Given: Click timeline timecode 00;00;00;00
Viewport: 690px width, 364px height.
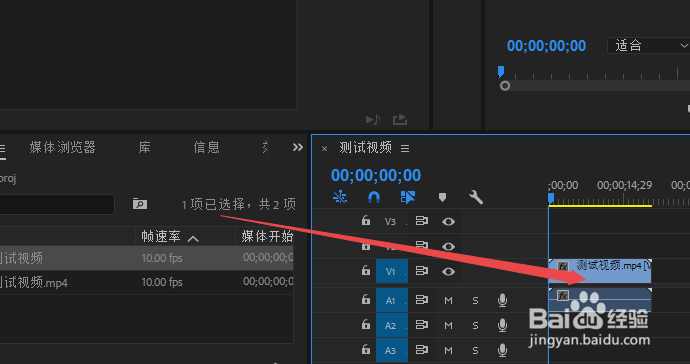Looking at the screenshot, I should coord(376,175).
